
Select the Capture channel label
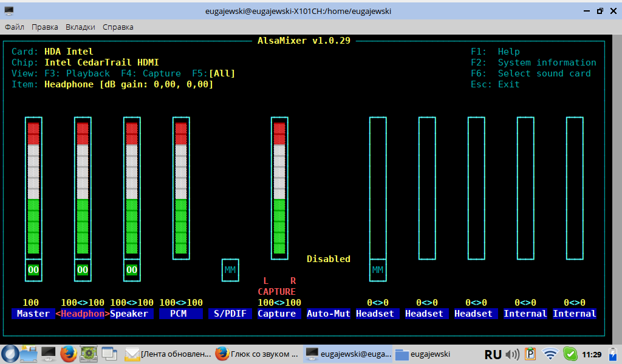(x=277, y=314)
